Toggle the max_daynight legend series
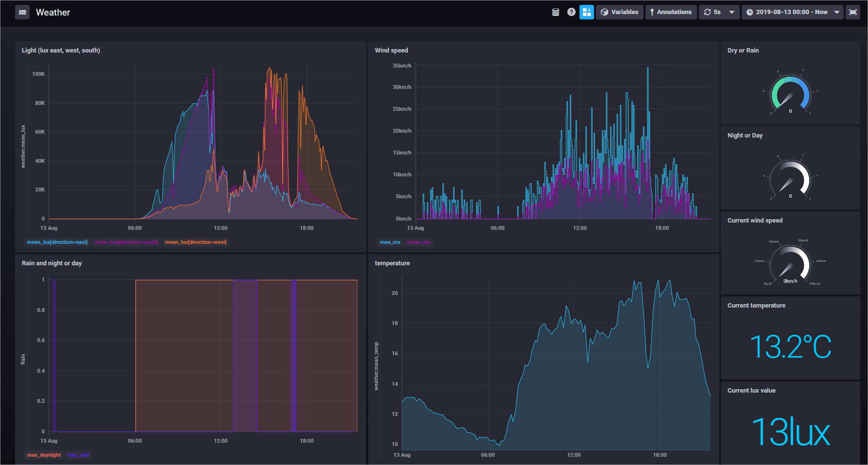Viewport: 868px width, 465px height. [x=44, y=455]
